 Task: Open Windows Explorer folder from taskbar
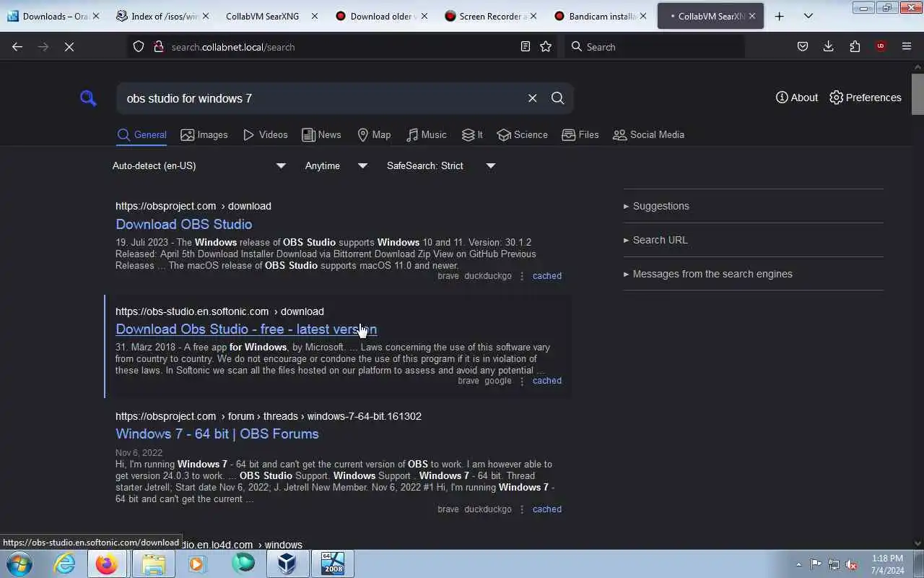[x=153, y=564]
